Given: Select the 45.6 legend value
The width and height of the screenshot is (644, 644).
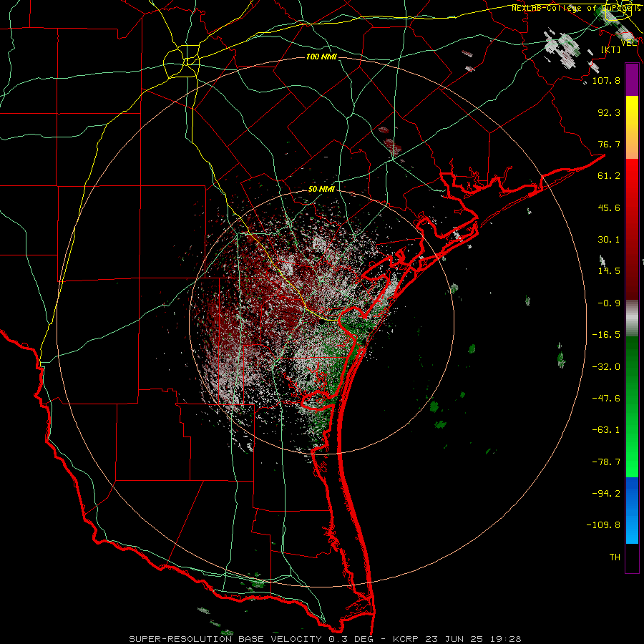Looking at the screenshot, I should [x=609, y=208].
